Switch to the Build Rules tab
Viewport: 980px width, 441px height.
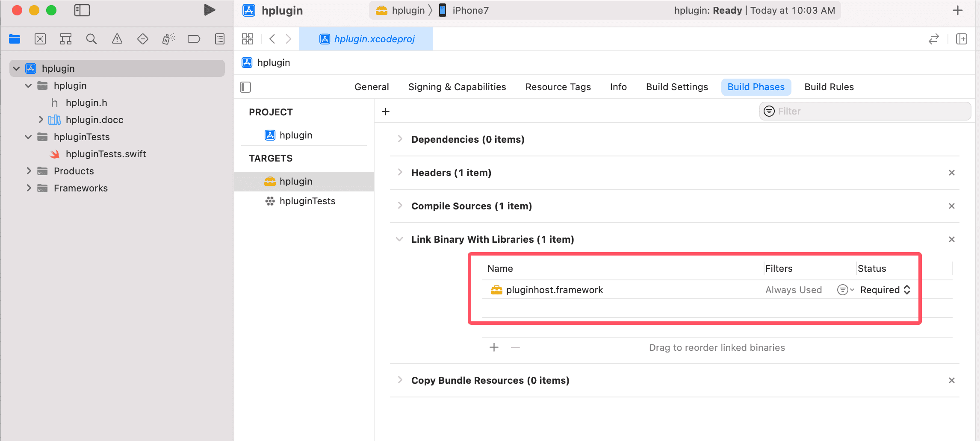(829, 87)
